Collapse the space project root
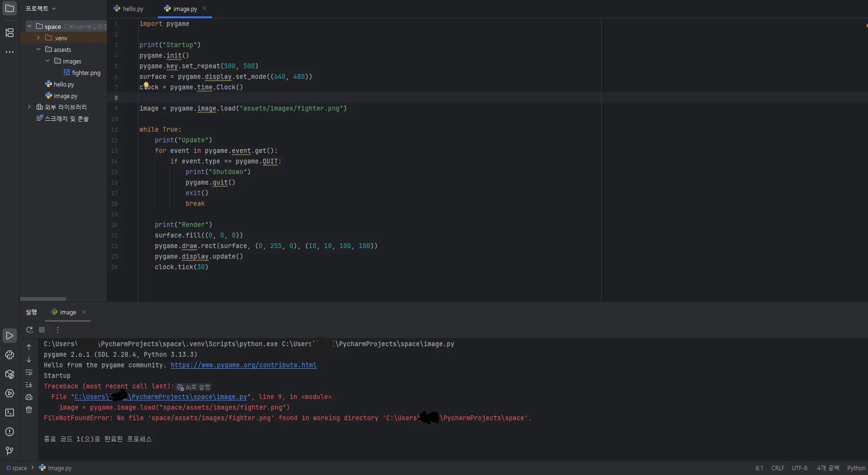 [x=29, y=26]
